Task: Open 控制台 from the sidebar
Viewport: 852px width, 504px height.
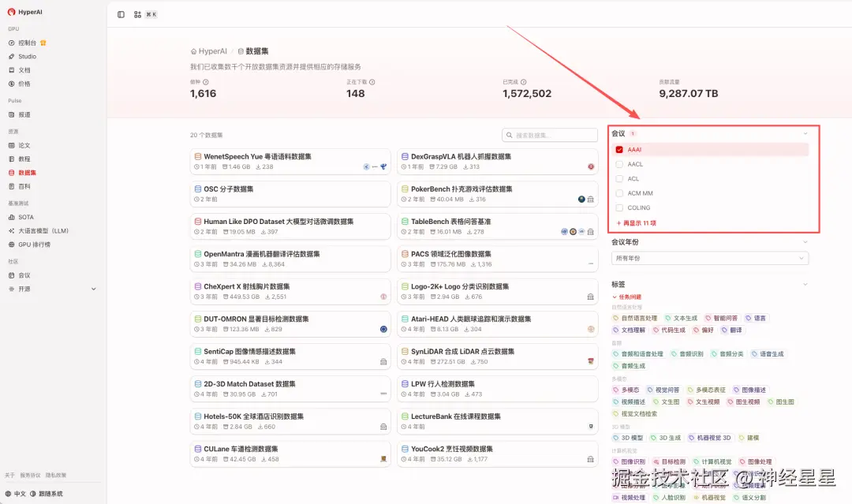Action: pos(27,43)
